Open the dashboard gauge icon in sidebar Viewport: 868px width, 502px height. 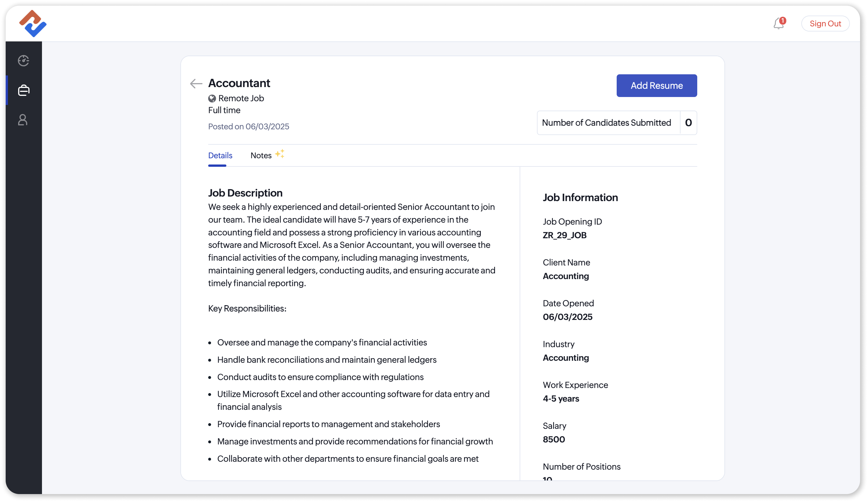click(24, 61)
